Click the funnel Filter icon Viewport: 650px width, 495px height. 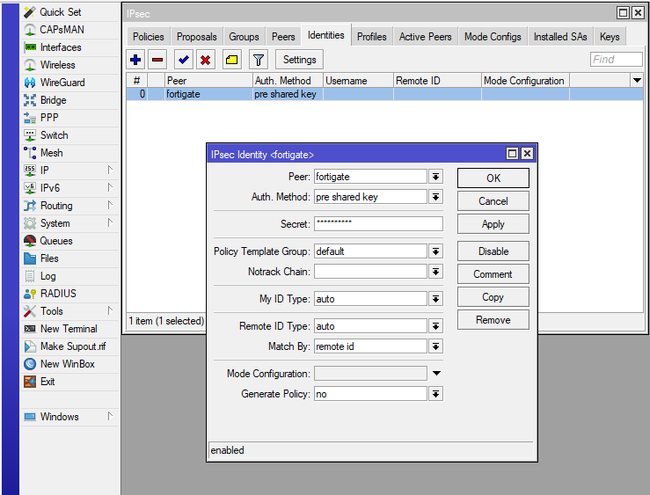[x=258, y=60]
